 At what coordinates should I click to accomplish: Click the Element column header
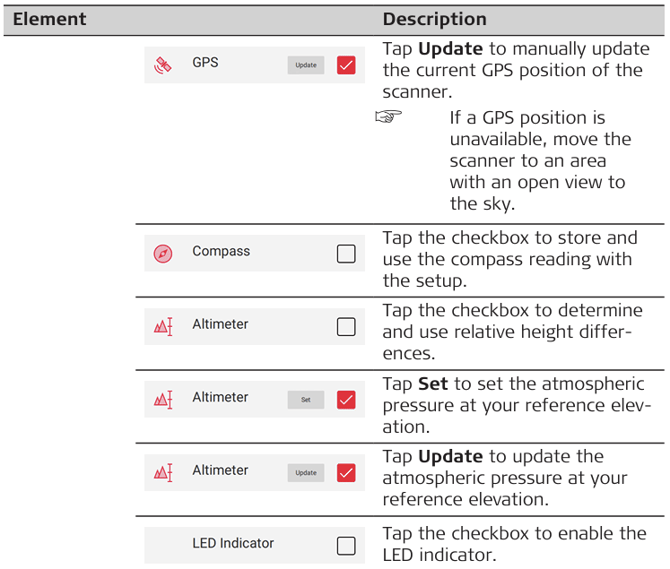click(x=49, y=19)
